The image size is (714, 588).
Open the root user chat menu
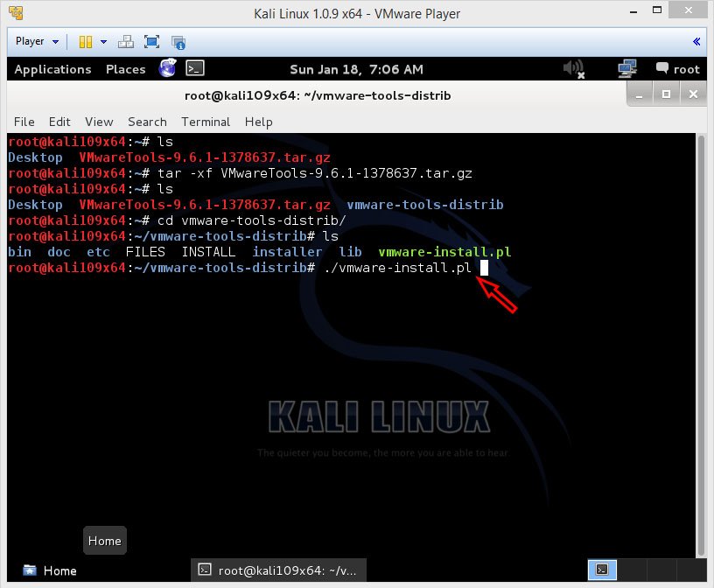pos(677,69)
